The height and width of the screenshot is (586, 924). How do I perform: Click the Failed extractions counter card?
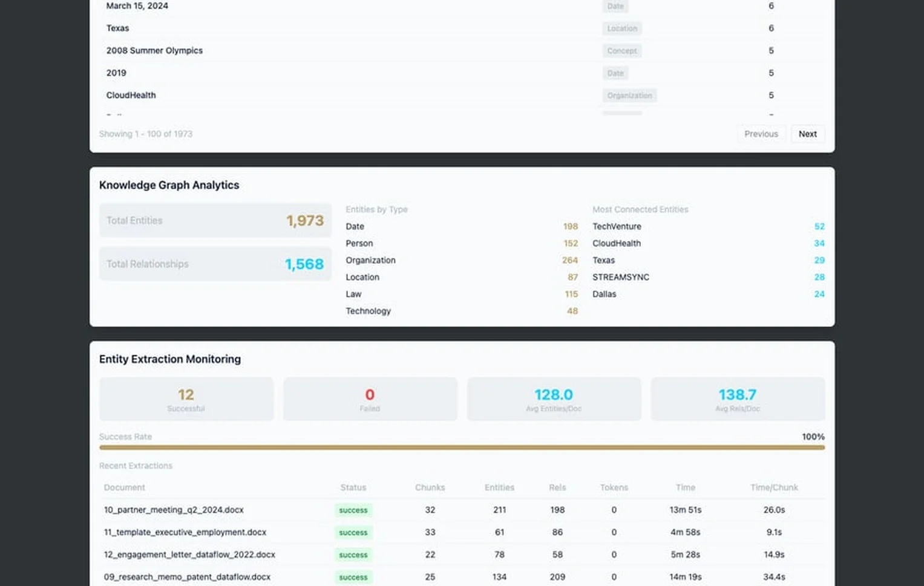370,399
